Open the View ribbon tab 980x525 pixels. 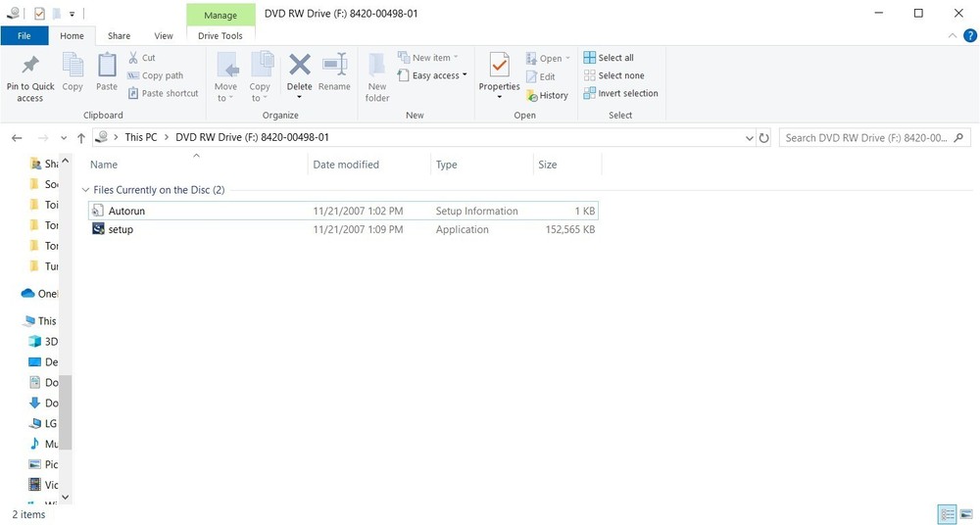(164, 36)
